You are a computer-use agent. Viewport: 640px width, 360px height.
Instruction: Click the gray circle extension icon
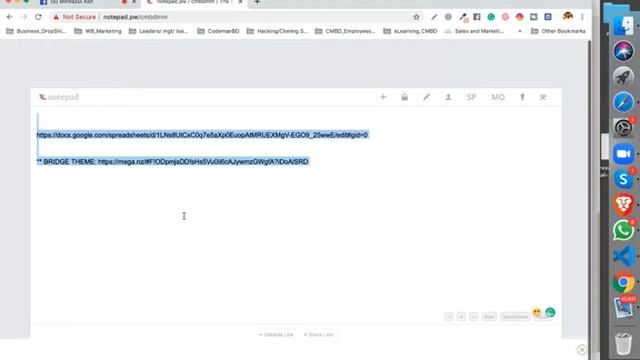[448, 17]
